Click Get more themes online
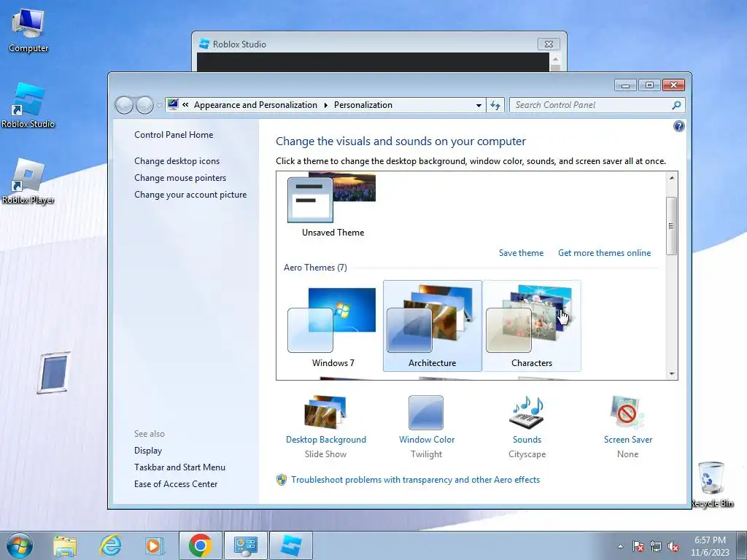Screen dimensions: 747x560 tap(604, 253)
